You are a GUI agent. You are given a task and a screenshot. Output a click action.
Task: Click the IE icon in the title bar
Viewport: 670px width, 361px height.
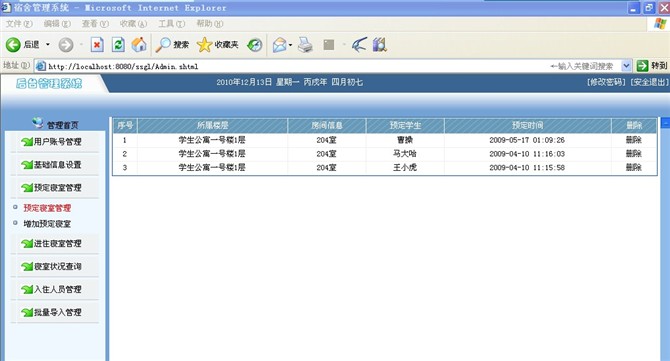click(6, 7)
